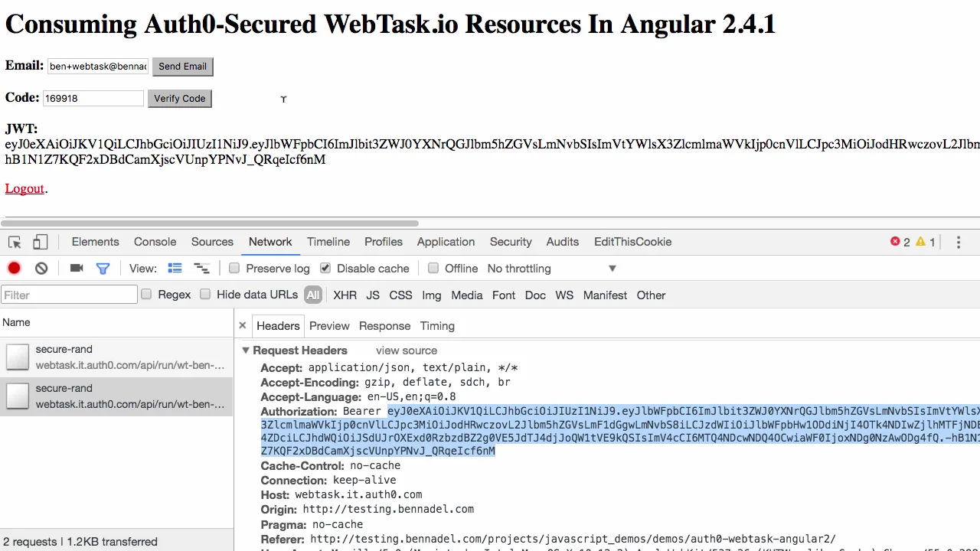Viewport: 980px width, 551px height.
Task: Show the request Timing tab
Action: click(437, 325)
